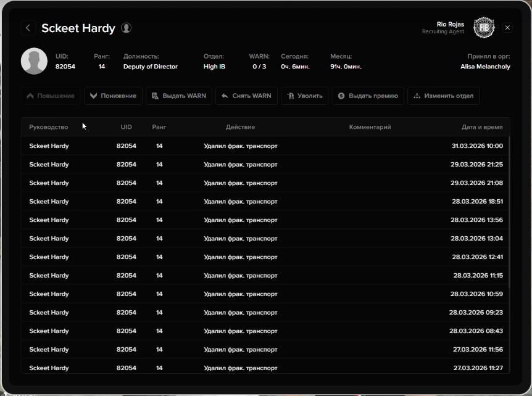Click the Действие column header
Image resolution: width=532 pixels, height=396 pixels.
pos(240,127)
